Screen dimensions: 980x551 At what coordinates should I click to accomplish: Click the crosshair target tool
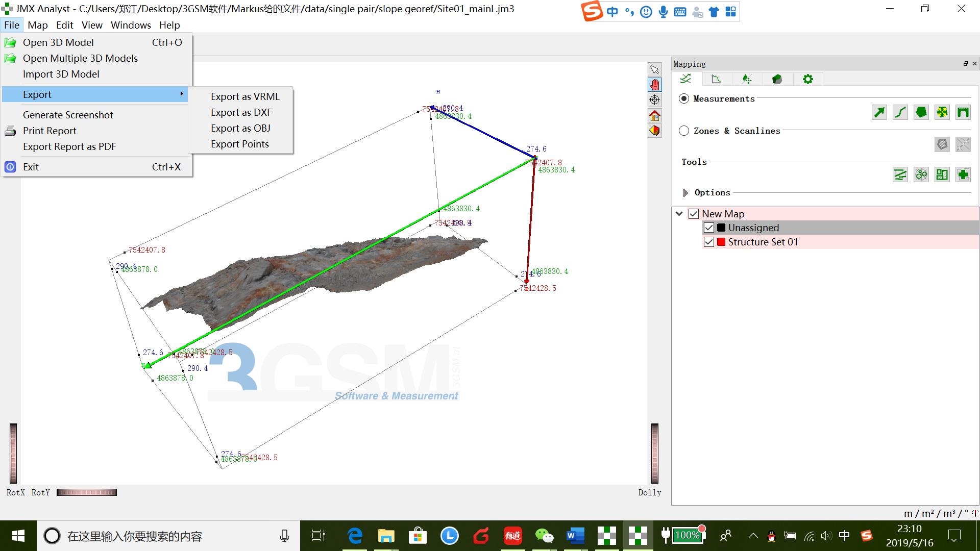tap(654, 100)
